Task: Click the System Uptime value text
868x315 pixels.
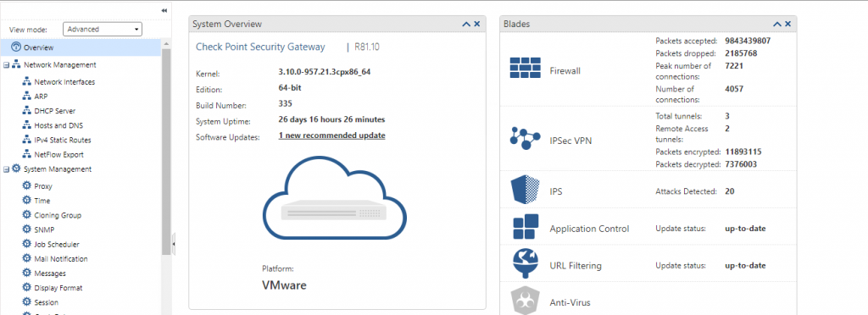Action: point(331,119)
